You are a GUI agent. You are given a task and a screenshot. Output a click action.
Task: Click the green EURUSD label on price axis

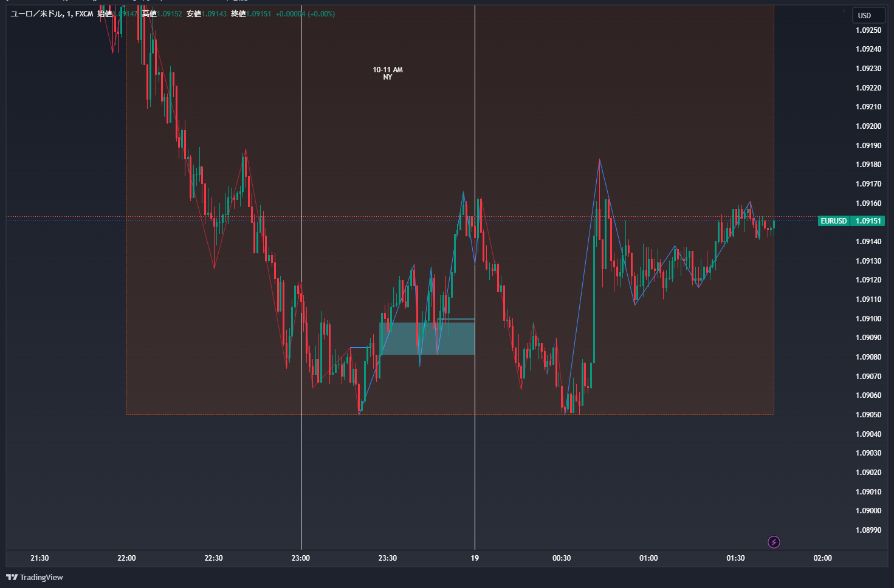pos(833,221)
